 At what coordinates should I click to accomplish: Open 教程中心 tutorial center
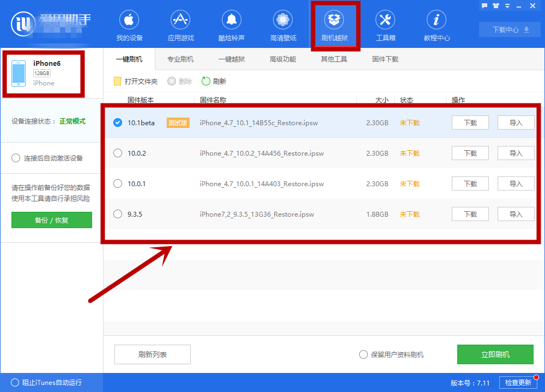(x=437, y=26)
